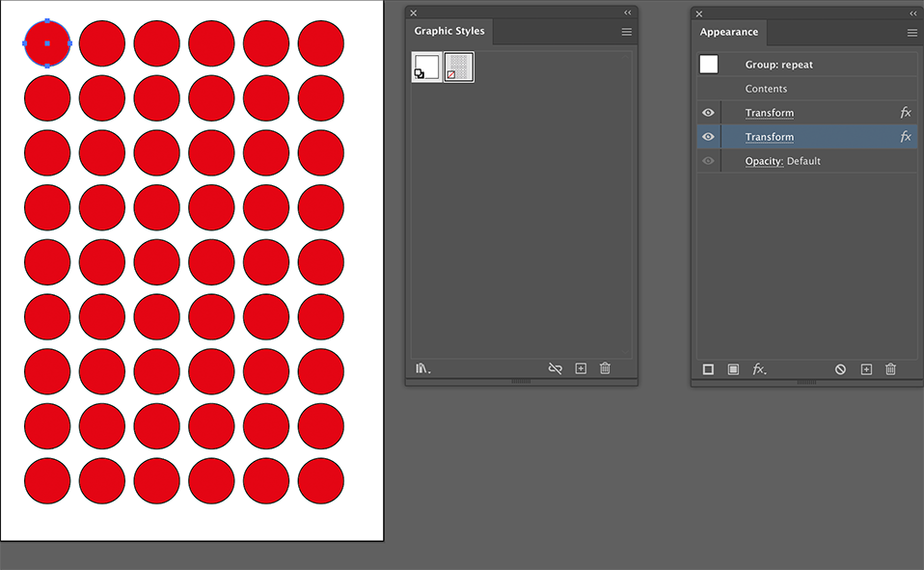Image resolution: width=924 pixels, height=570 pixels.
Task: Click right anchor point of selected circle
Action: pyautogui.click(x=69, y=43)
